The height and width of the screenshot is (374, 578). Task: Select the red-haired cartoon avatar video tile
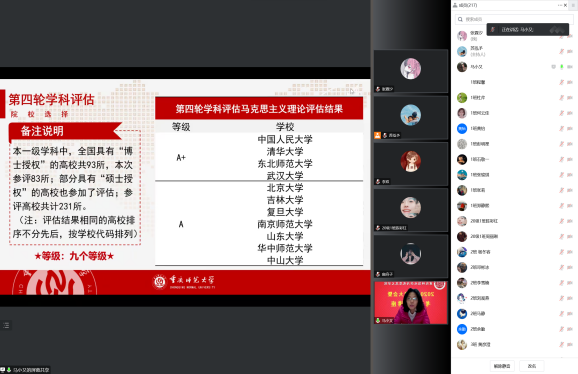point(411,164)
